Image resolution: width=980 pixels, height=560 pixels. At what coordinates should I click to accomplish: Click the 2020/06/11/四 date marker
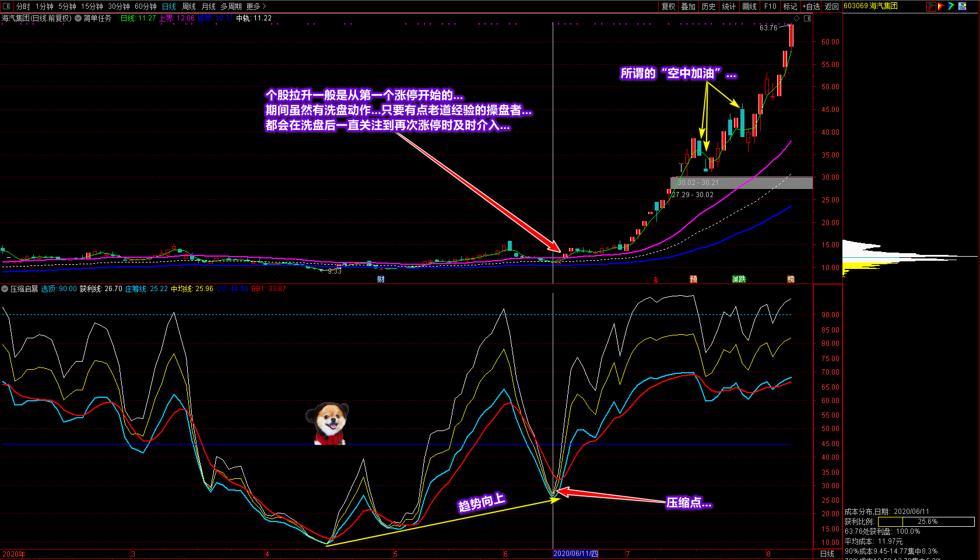[x=575, y=554]
